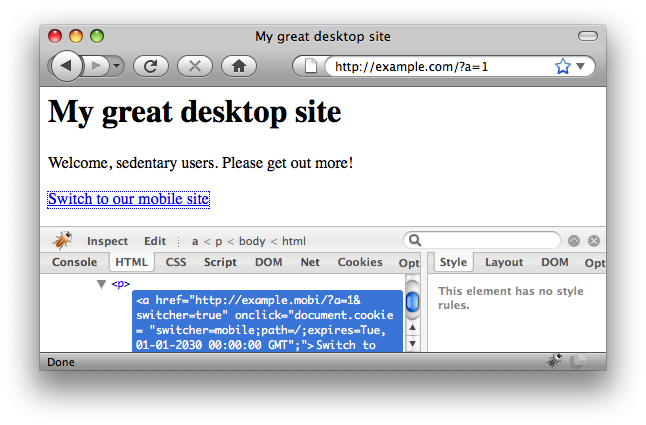Open the Script tab

(x=220, y=262)
